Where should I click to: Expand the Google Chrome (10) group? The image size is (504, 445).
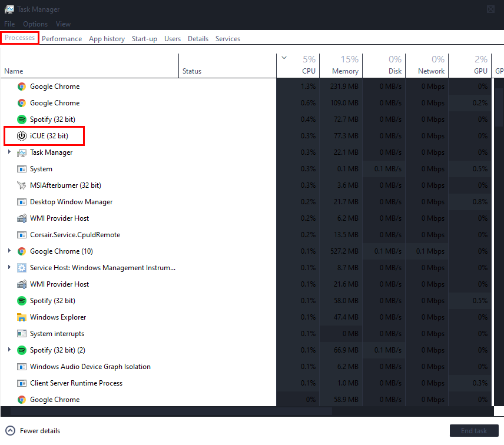[x=9, y=251]
